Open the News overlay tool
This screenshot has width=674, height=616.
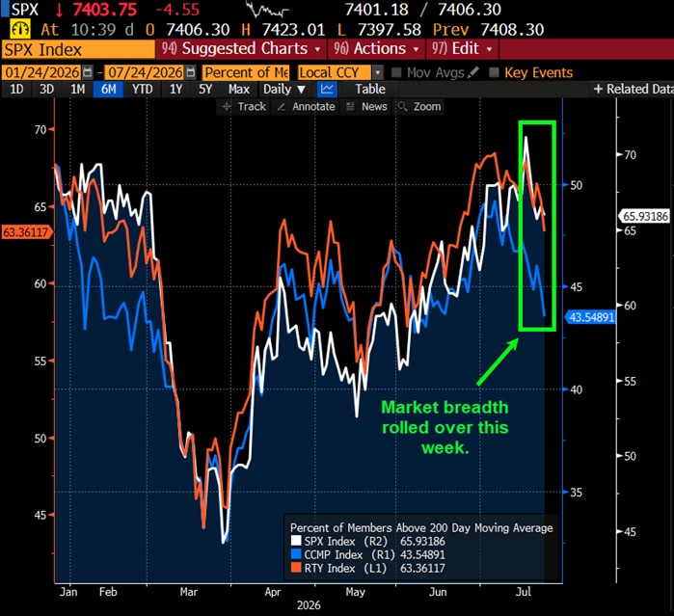click(x=366, y=107)
